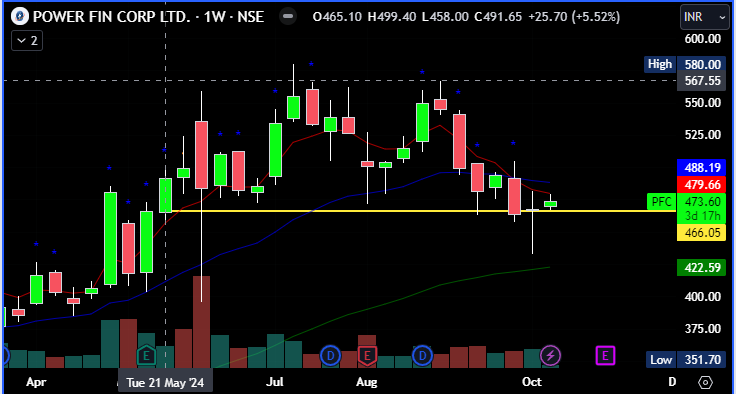Click the low value L458.00
Image resolution: width=736 pixels, height=394 pixels.
pos(445,17)
